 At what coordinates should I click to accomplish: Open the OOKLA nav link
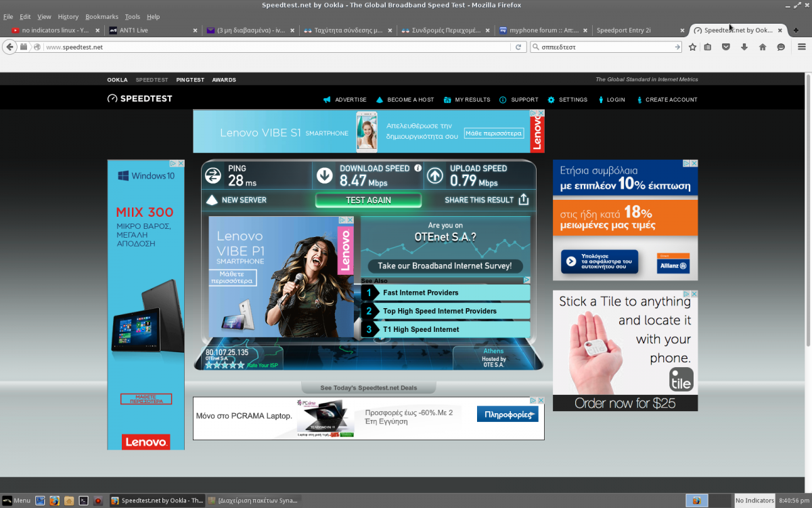pyautogui.click(x=117, y=80)
